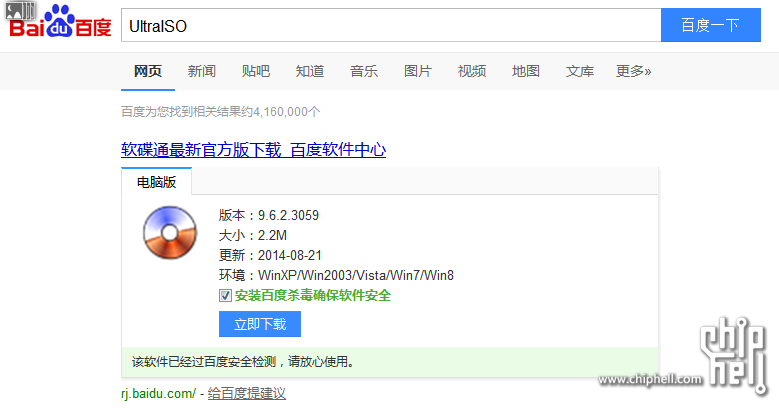Open the rj.baidu.com/ link
The height and width of the screenshot is (408, 779).
pos(158,394)
